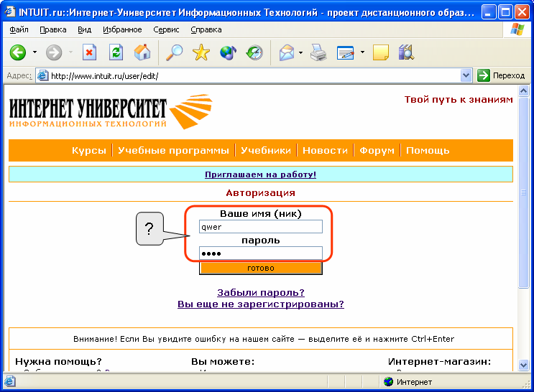Minimize the browser window
534x392 pixels.
[x=489, y=12]
